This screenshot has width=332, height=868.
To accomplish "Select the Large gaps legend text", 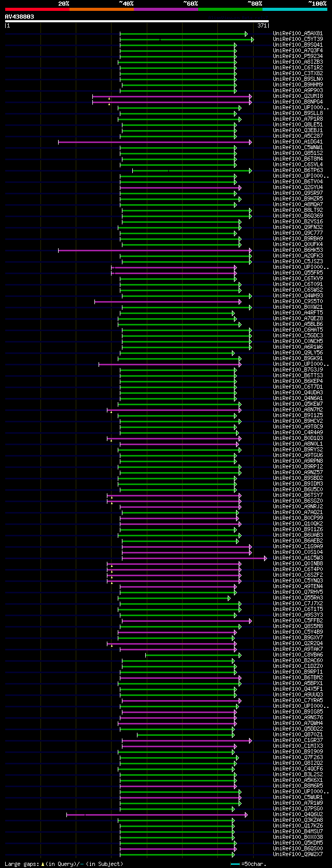I will pos(22,864).
